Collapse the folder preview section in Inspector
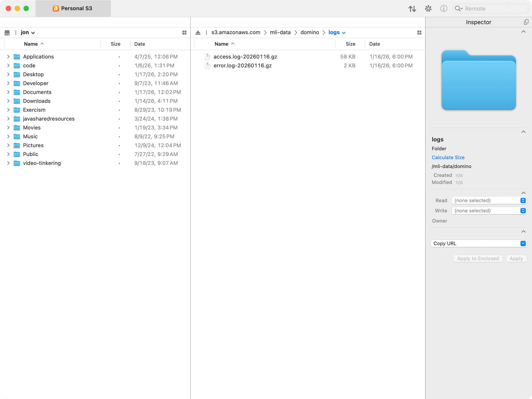Screen dimensions: 532x399 point(523,32)
